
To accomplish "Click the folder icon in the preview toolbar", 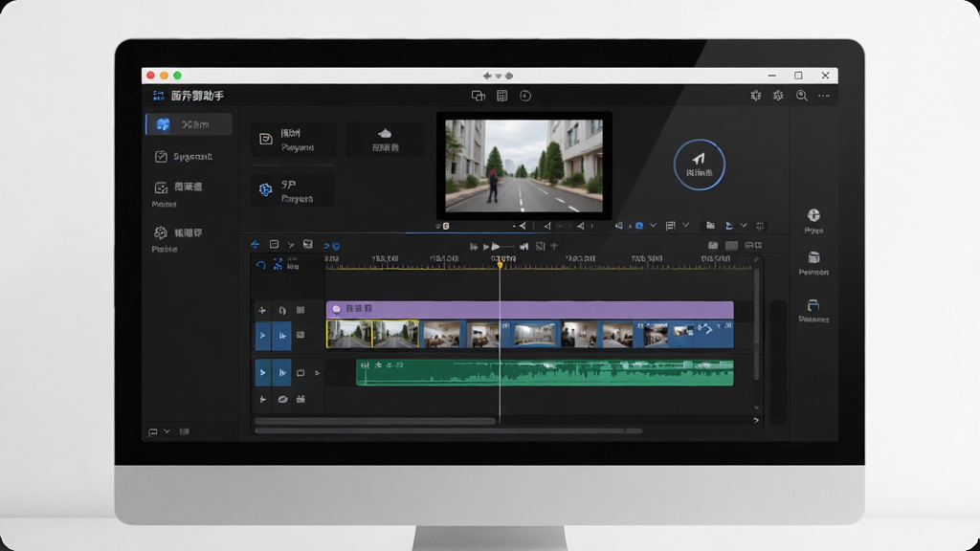I will [x=711, y=226].
